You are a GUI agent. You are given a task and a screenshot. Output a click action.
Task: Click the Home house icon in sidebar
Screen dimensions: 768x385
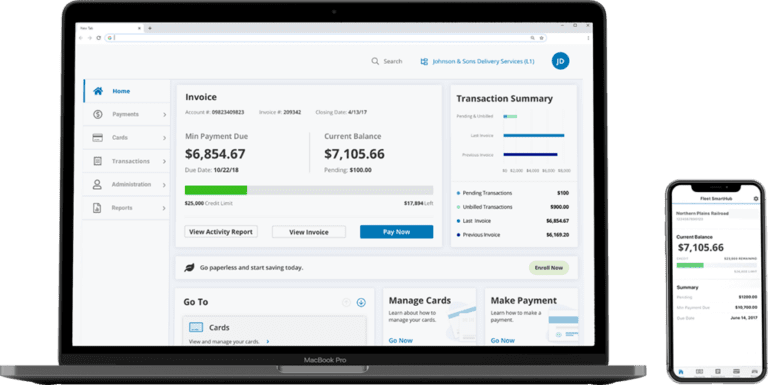98,91
